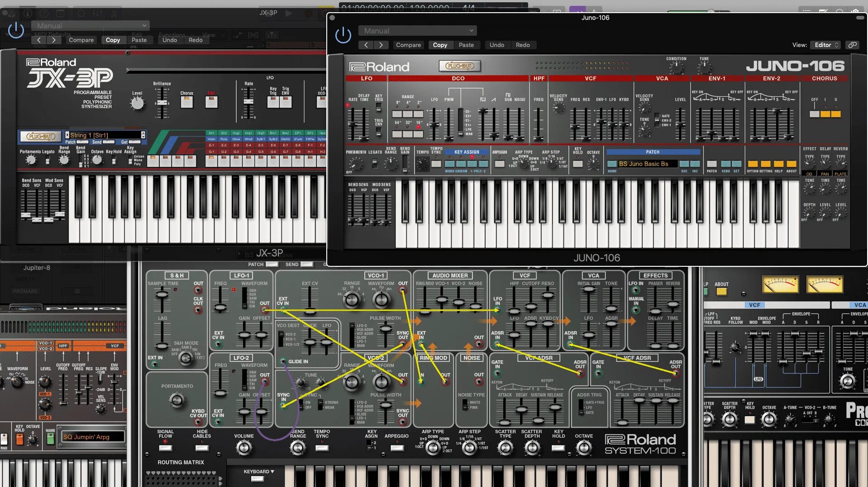Click the SQ Jumpin' Arpg patch display
868x487 pixels.
click(x=92, y=437)
